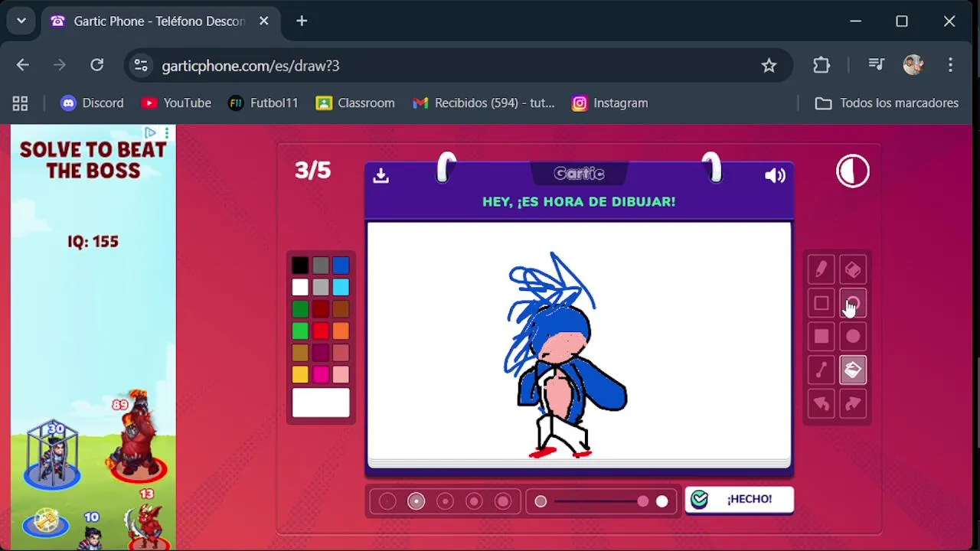Switch to the Gartic Phone tab
This screenshot has height=551, width=980.
pos(158,21)
